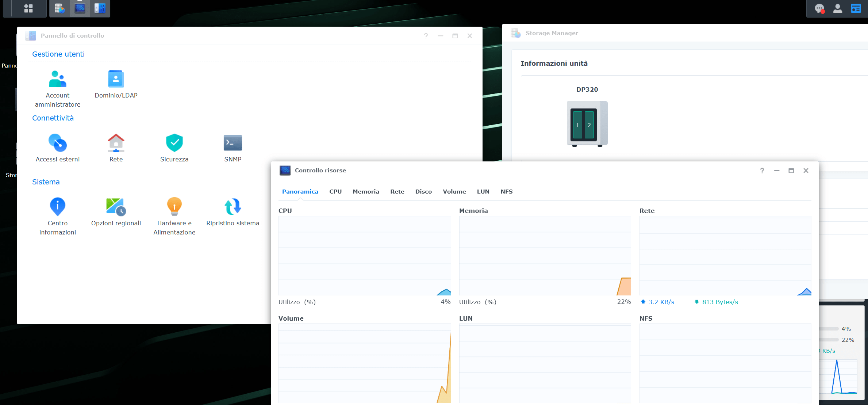Open the Dominio/LDAP icon

[116, 79]
